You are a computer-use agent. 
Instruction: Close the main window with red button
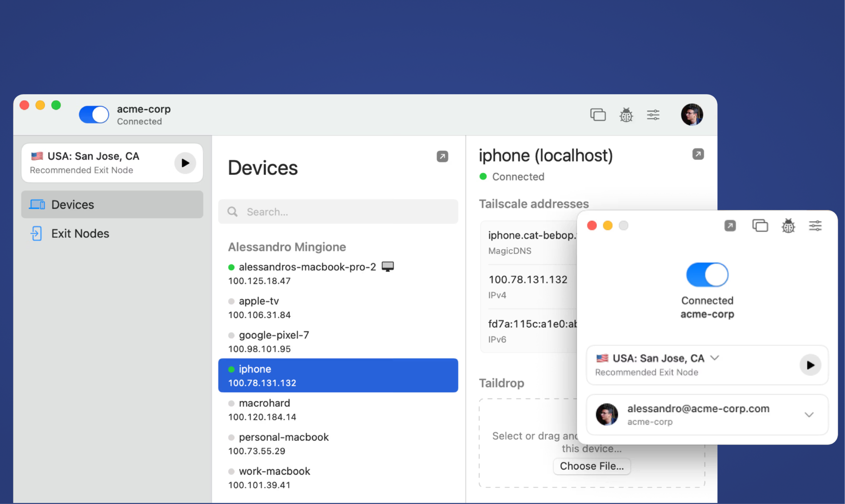(24, 105)
